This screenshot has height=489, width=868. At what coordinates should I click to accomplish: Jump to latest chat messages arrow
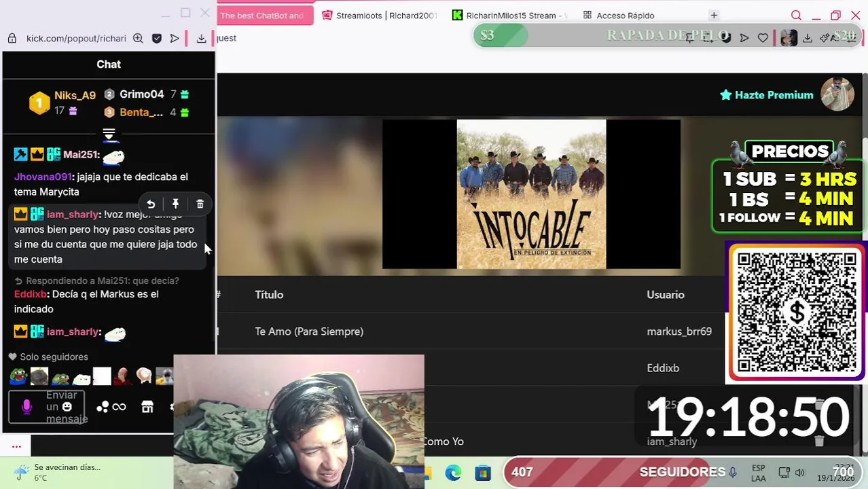point(109,134)
